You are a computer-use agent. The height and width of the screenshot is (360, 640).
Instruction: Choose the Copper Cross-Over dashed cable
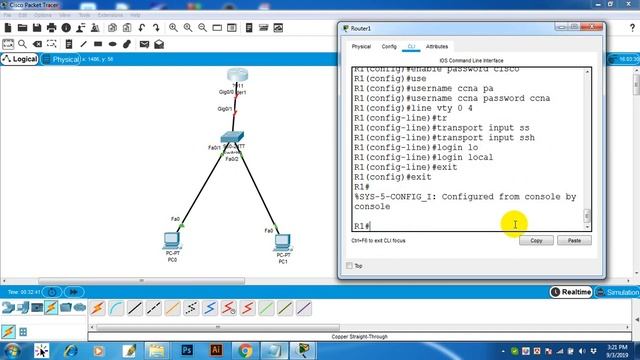154,308
